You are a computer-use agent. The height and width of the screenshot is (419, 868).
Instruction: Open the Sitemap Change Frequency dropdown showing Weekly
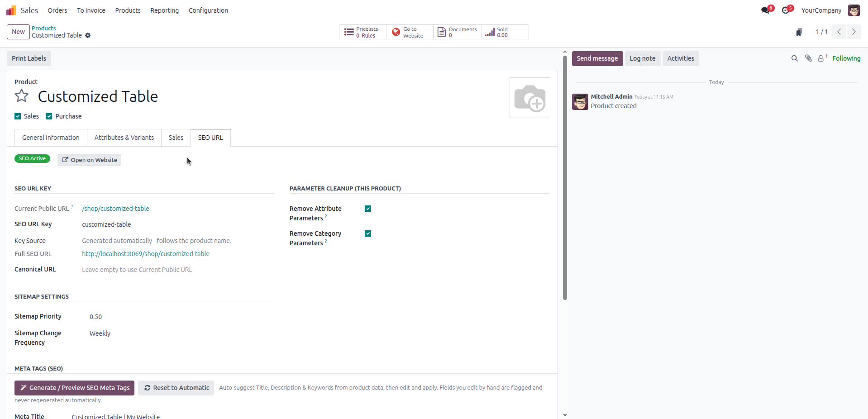tap(182, 333)
